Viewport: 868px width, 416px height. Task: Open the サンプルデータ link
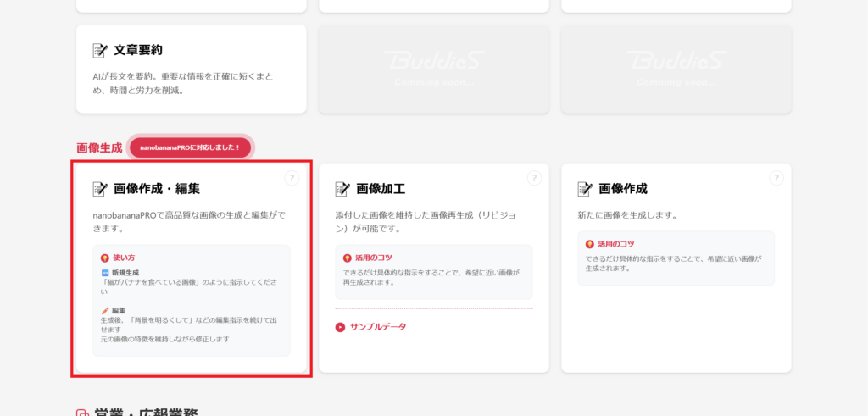pos(378,327)
